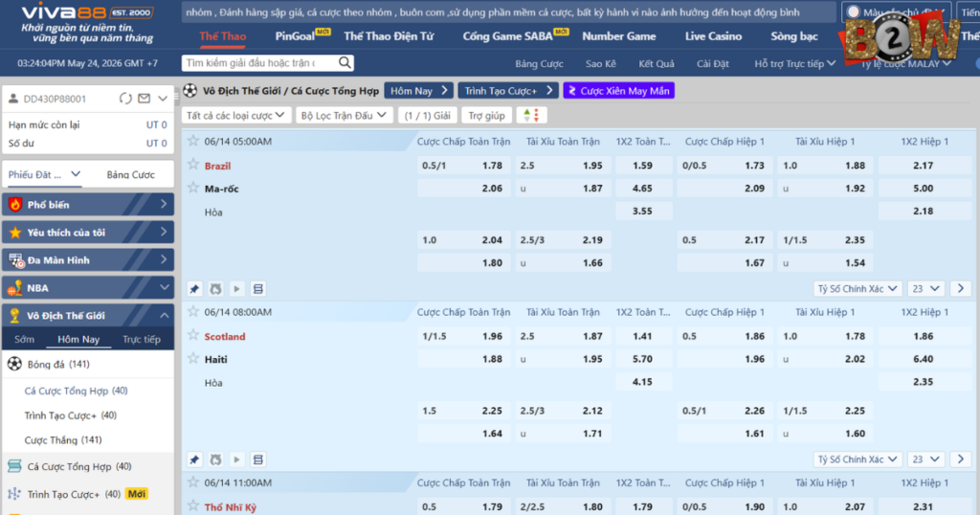Viewport: 980px width, 515px height.
Task: Click the Phổ biến fire icon
Action: click(15, 205)
